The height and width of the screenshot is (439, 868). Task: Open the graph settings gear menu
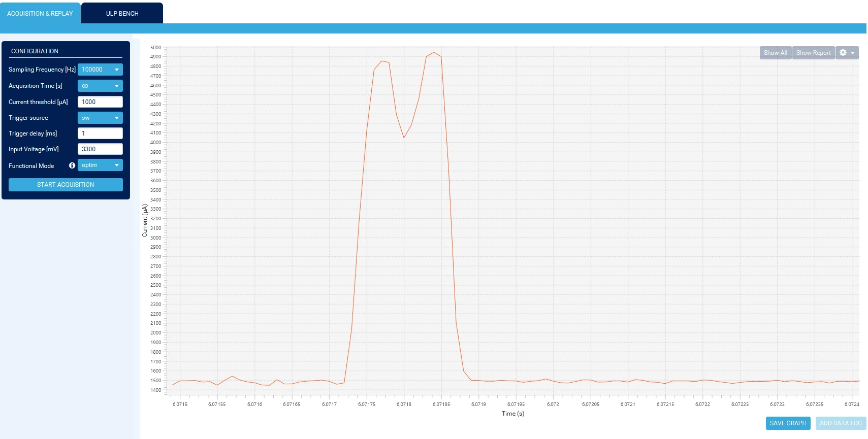point(847,53)
